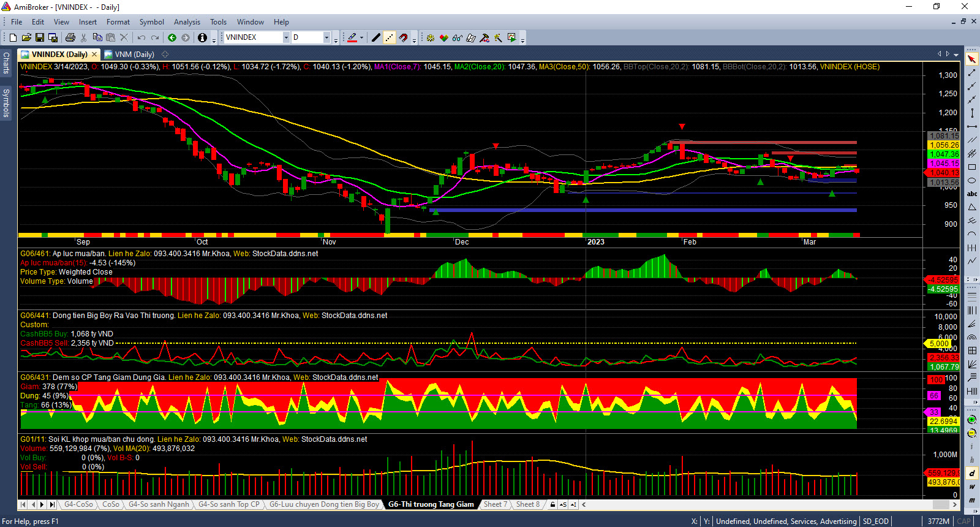
Task: Open the Format menu
Action: coord(118,21)
